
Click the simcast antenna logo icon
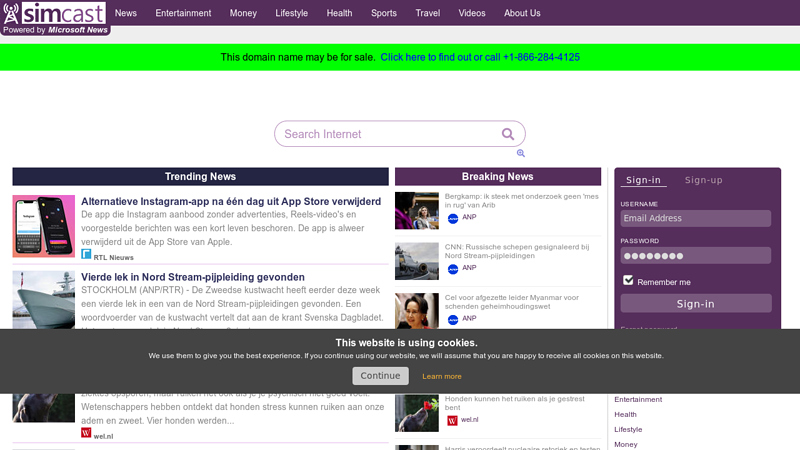click(11, 13)
